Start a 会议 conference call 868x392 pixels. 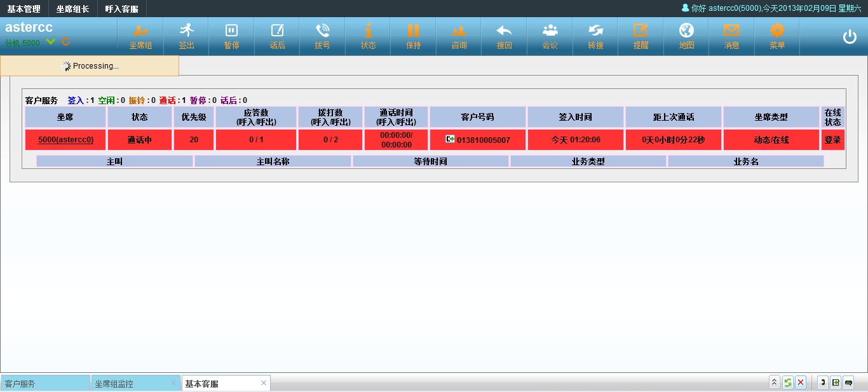click(x=550, y=30)
